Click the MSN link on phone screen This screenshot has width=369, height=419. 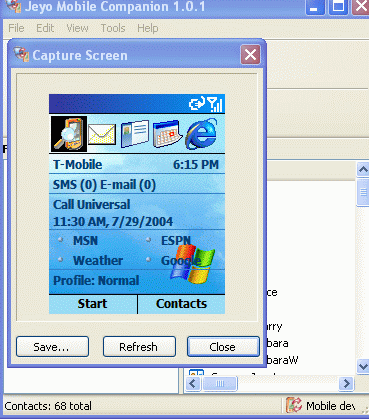point(85,241)
